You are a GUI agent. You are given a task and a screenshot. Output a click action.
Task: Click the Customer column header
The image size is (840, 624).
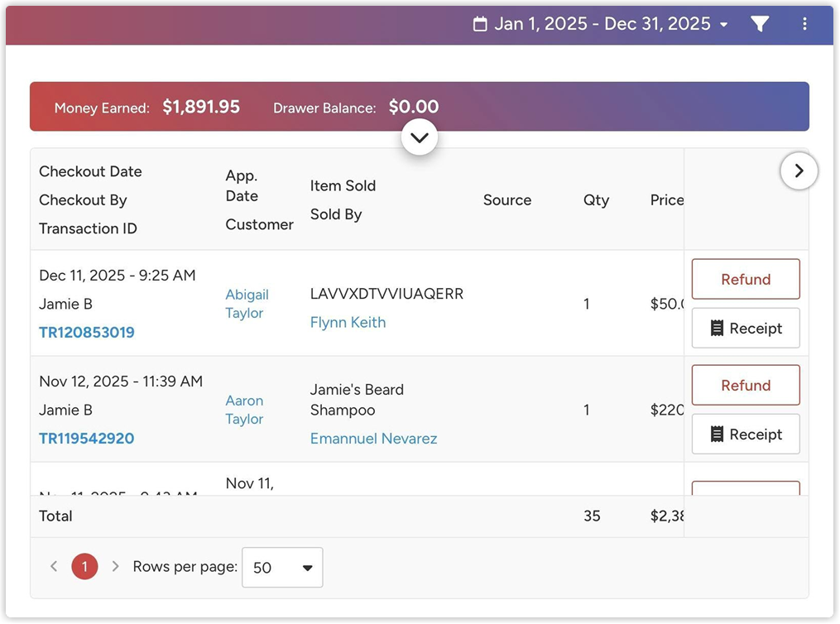[x=259, y=224]
